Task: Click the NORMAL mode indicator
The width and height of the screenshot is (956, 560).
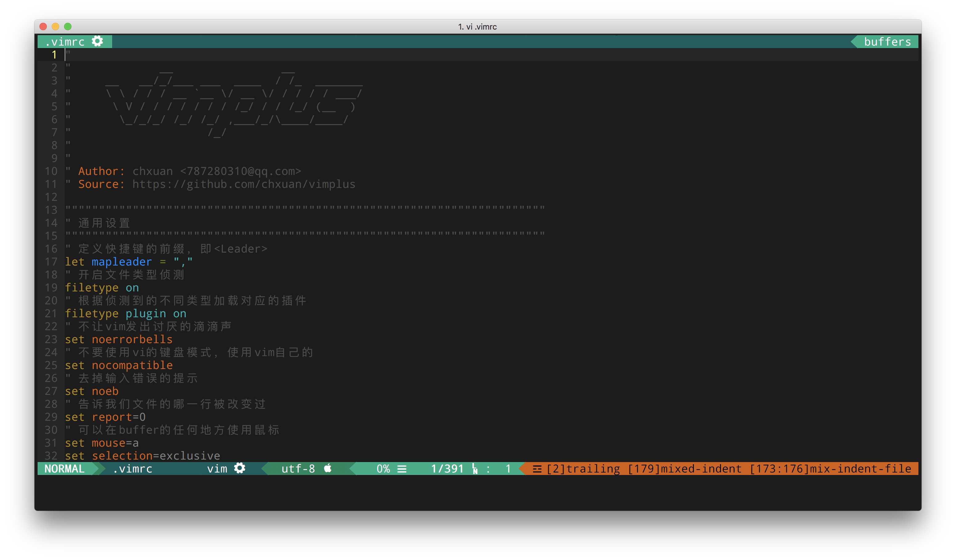Action: coord(64,469)
